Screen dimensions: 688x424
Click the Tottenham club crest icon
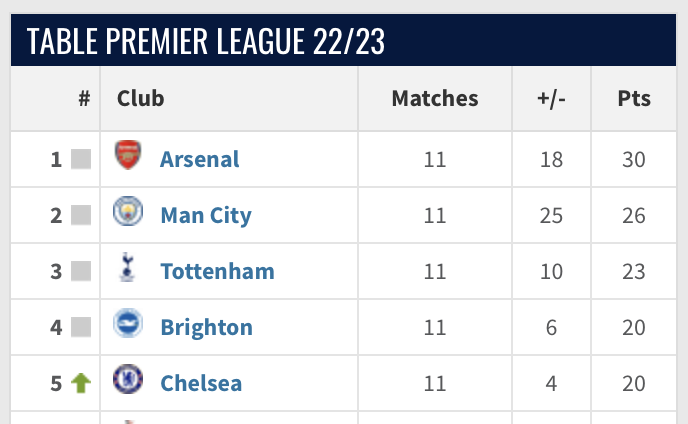[127, 269]
